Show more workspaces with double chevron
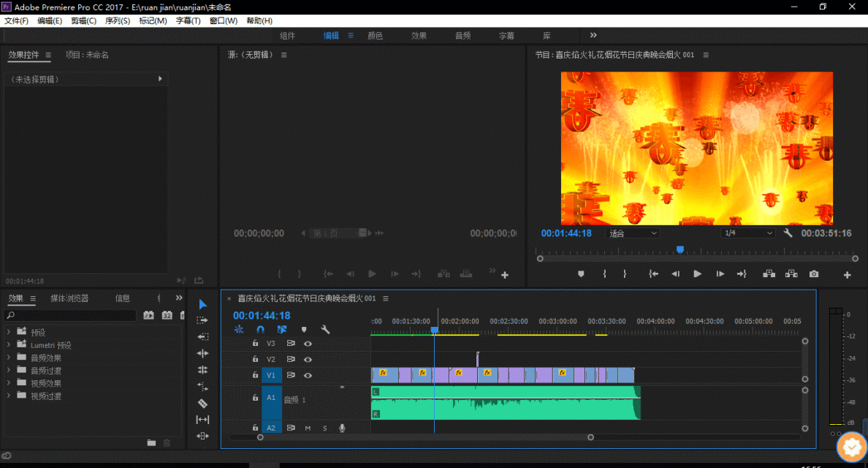 pos(593,35)
